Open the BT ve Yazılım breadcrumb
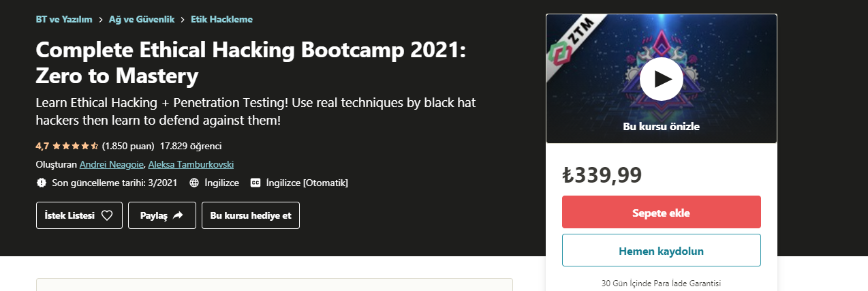 (x=63, y=20)
